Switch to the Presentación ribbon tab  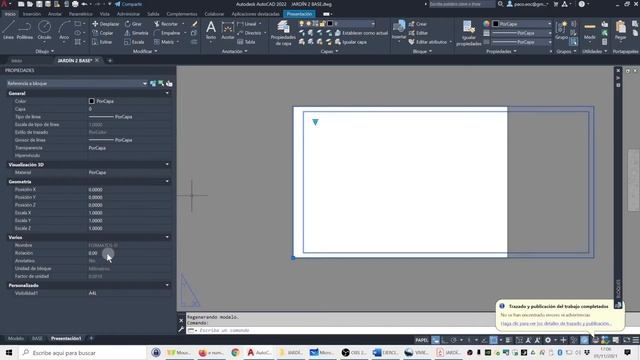pos(299,14)
